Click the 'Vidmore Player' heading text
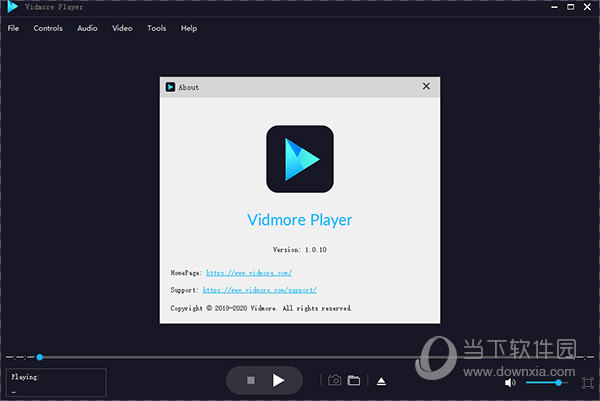The image size is (600, 401). pos(300,220)
